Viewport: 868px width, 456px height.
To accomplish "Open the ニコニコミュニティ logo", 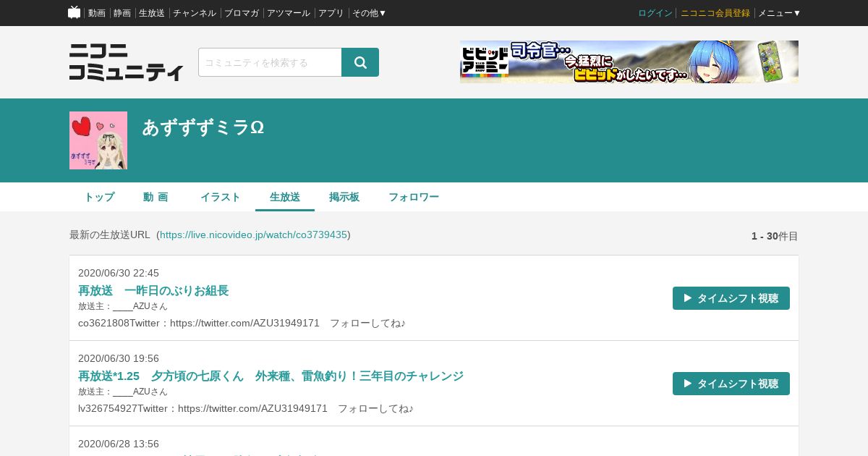I will pyautogui.click(x=127, y=62).
